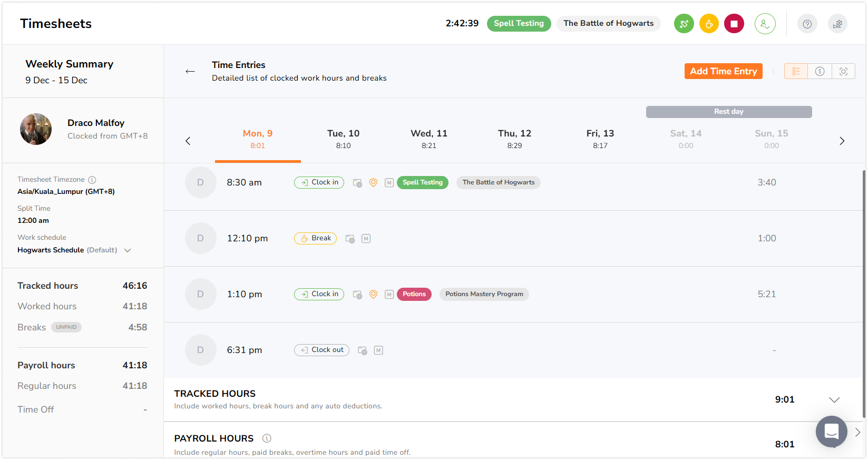Screen dimensions: 868x460
Task: Open the user profile icon in header
Action: pos(765,24)
